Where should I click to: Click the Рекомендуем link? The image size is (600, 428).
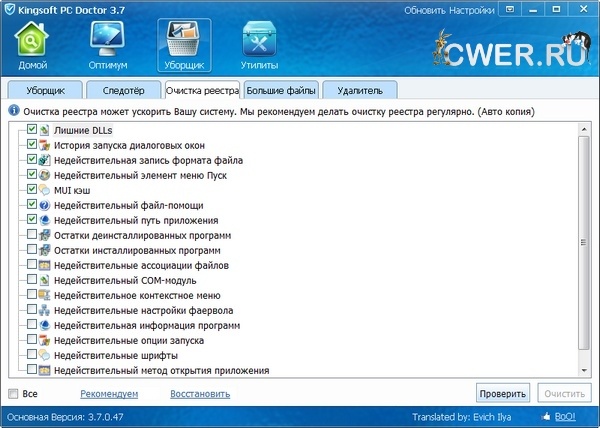(109, 394)
